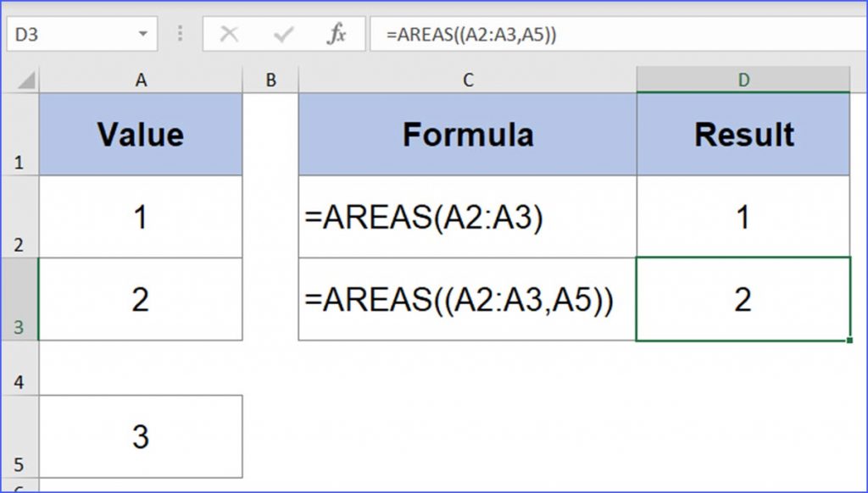
Task: Select row 4 header
Action: (x=20, y=368)
